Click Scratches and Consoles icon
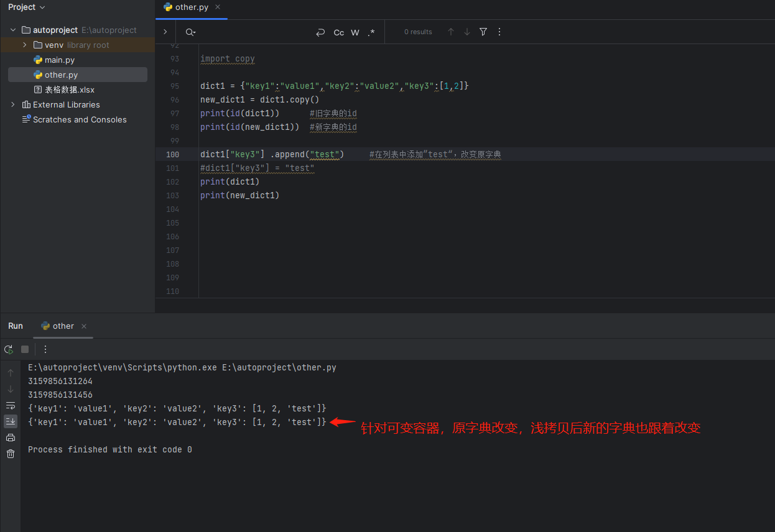Screen dimensions: 775x532 [26, 119]
